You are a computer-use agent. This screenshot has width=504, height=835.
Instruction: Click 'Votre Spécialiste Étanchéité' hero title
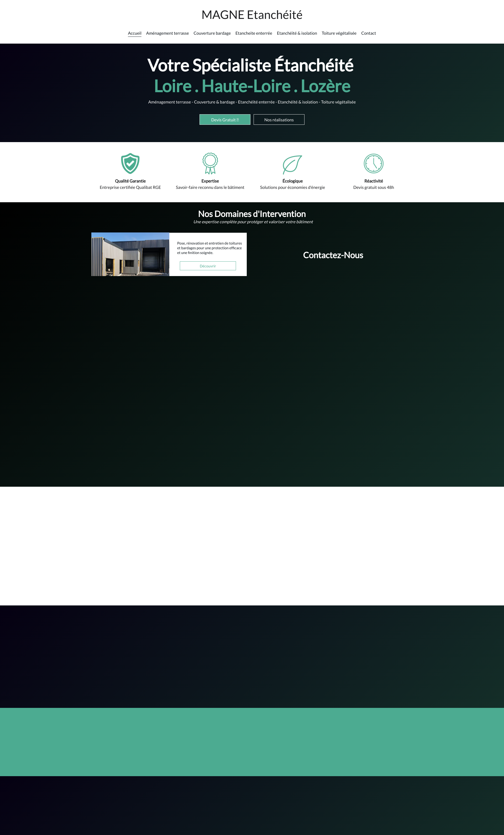point(250,65)
